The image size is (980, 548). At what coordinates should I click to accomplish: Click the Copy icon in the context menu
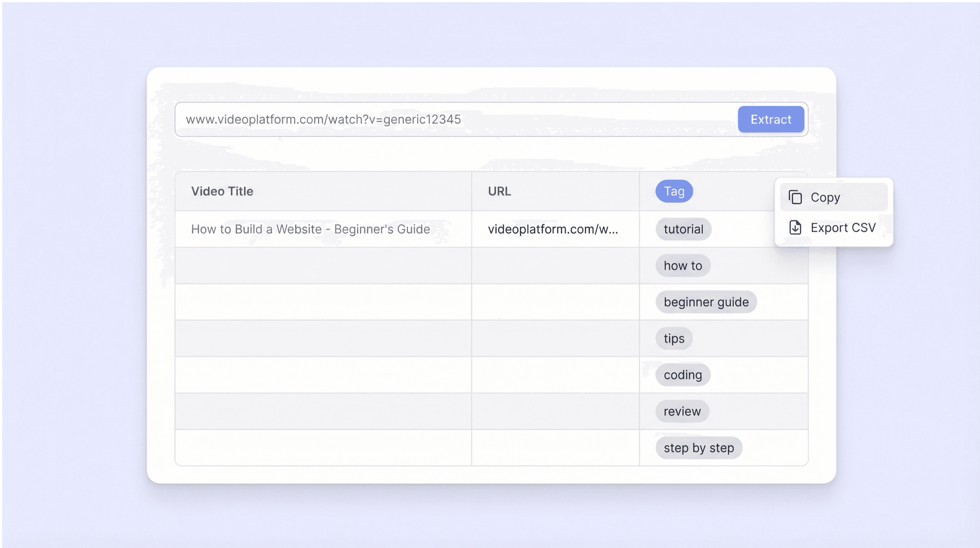click(796, 197)
